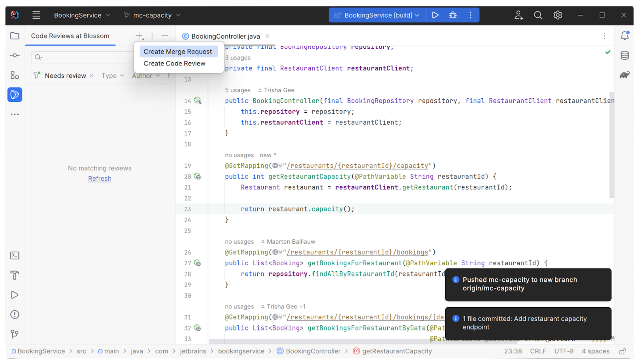
Task: Select the BookingController.java editor tab
Action: 225,36
